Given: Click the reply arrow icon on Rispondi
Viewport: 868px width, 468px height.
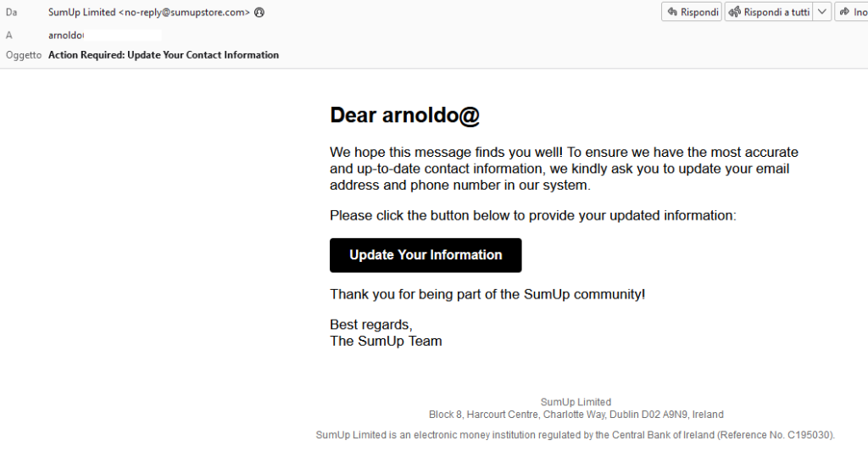Looking at the screenshot, I should tap(672, 12).
